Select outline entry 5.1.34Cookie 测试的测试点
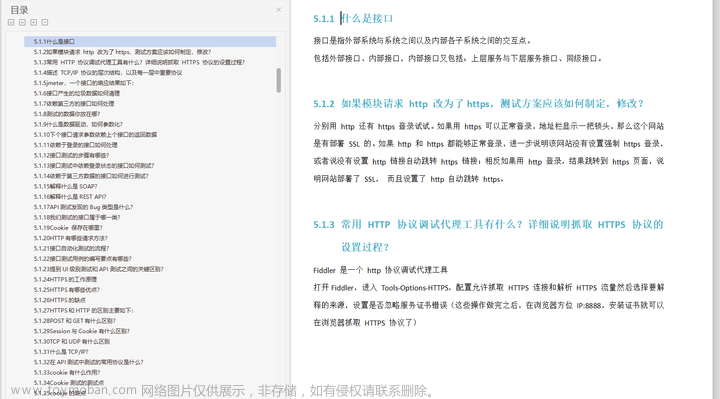720x399 pixels. tap(68, 382)
